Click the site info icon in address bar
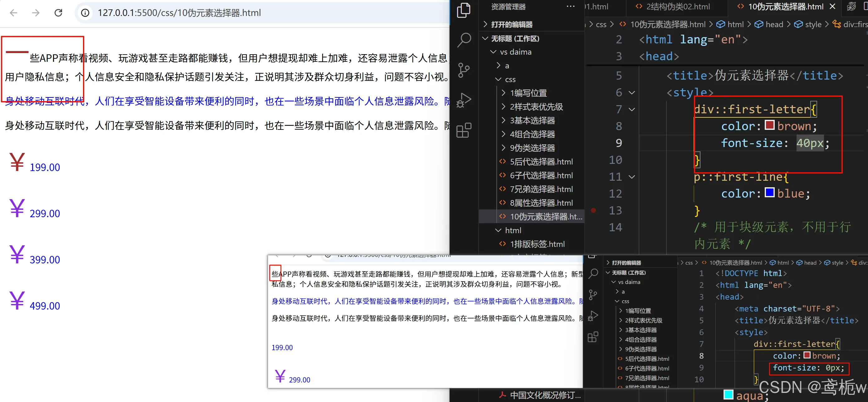Screen dimensions: 868x402 click(x=85, y=13)
